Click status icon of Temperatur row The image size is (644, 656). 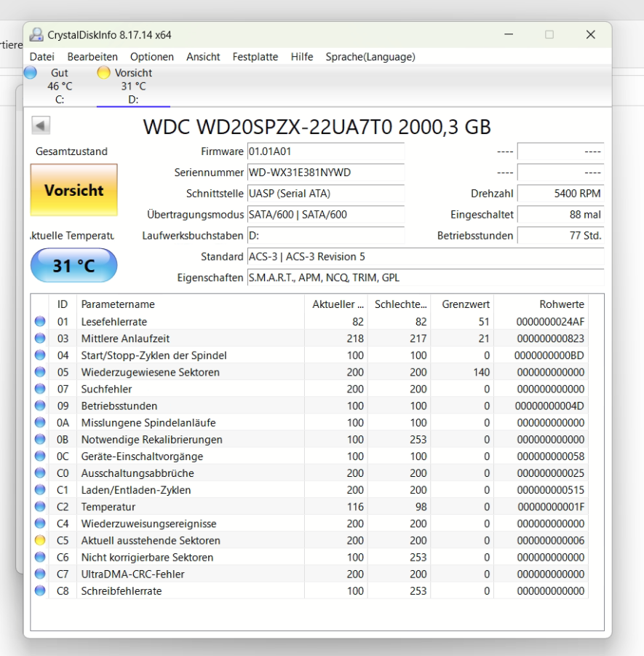coord(40,507)
